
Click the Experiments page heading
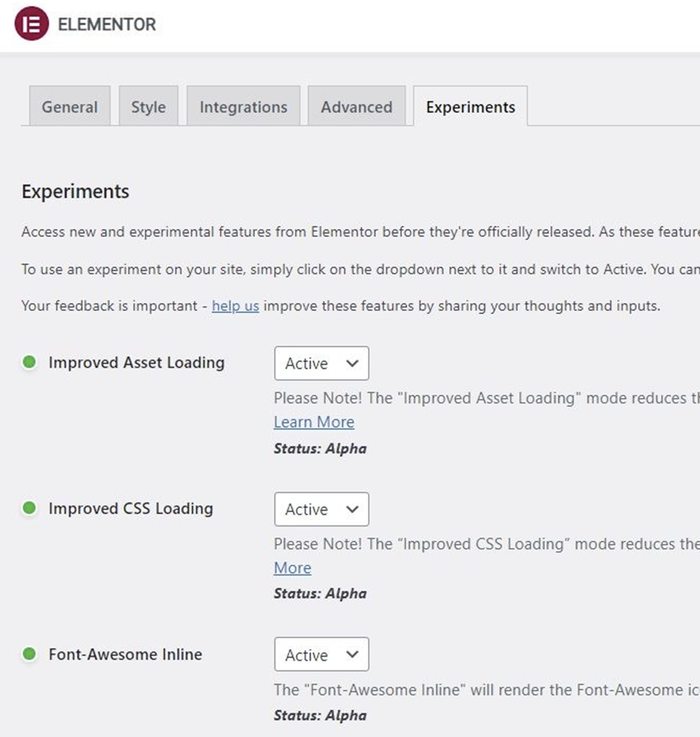(75, 192)
